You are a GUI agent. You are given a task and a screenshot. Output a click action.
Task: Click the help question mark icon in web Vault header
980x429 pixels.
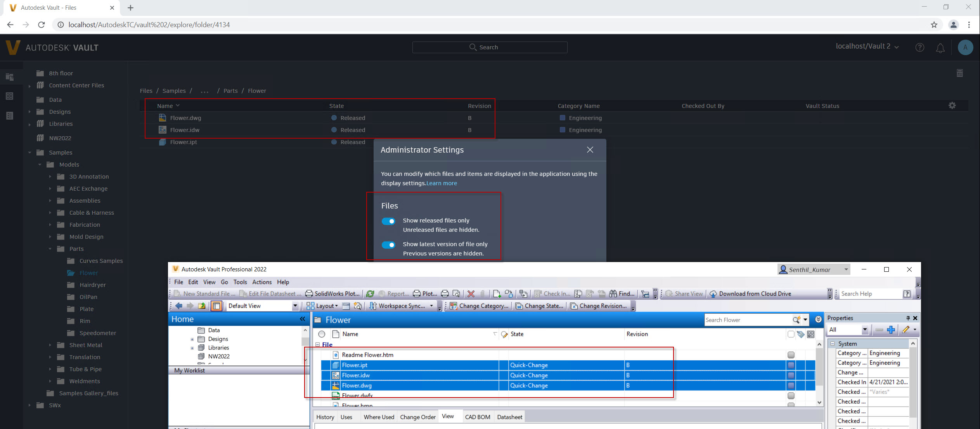(919, 47)
